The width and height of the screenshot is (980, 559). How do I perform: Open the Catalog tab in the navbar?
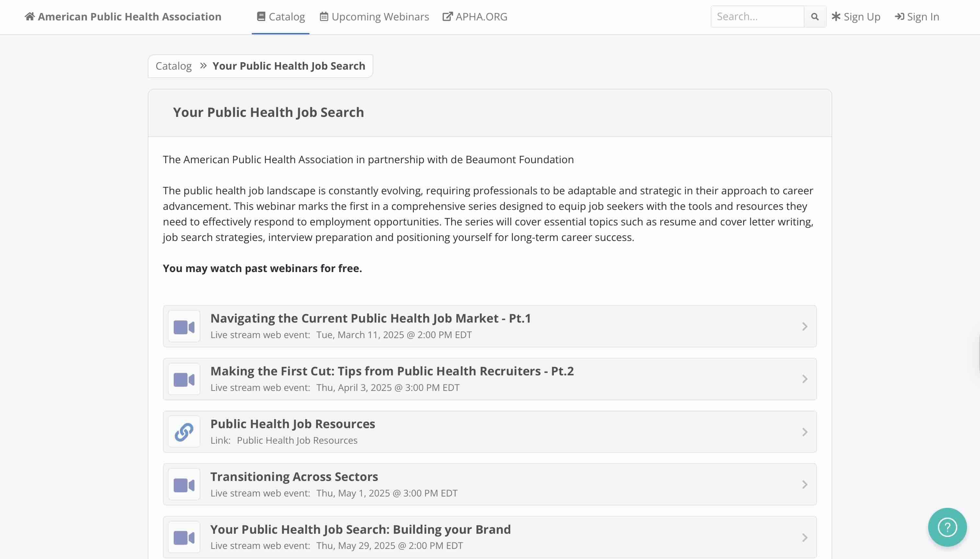[281, 17]
